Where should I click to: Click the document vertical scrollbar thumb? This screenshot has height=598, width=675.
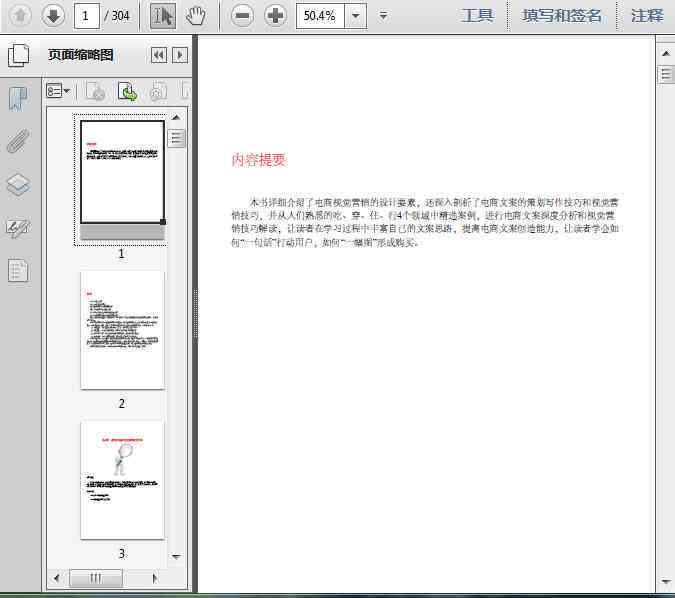tap(666, 74)
